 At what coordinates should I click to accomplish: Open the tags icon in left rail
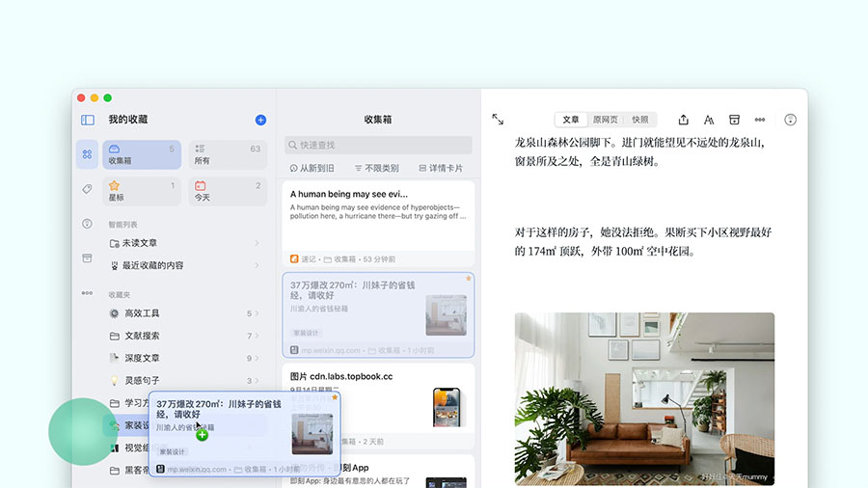(87, 189)
